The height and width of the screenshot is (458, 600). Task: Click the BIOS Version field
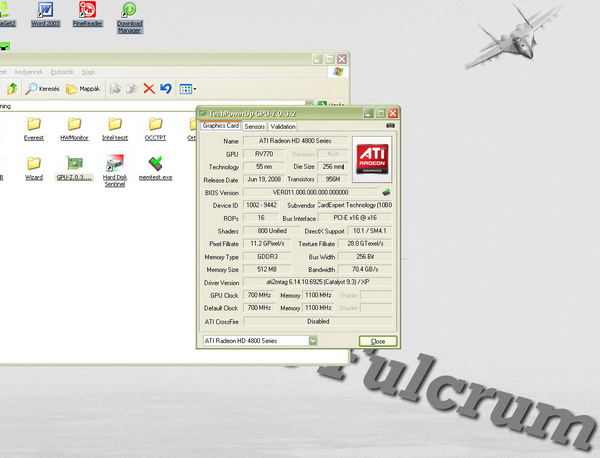tap(310, 192)
